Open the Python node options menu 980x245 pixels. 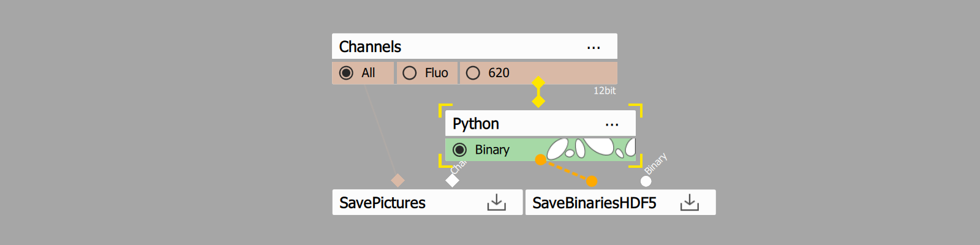click(x=612, y=124)
